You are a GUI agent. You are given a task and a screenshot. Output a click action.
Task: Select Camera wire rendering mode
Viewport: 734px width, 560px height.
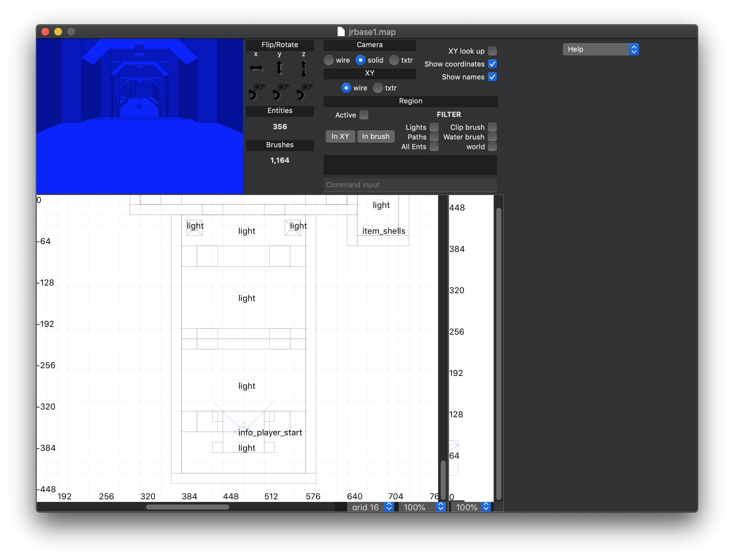tap(329, 60)
